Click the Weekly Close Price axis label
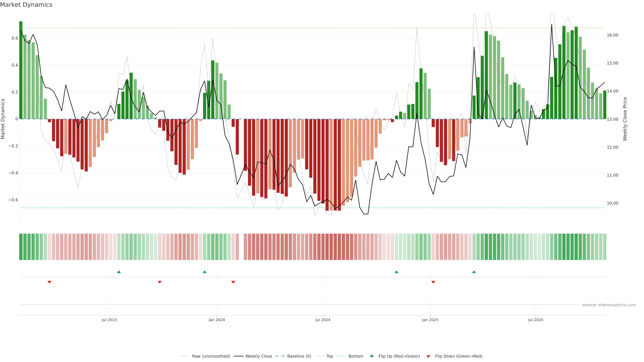Image resolution: width=644 pixels, height=362 pixels. (x=625, y=119)
